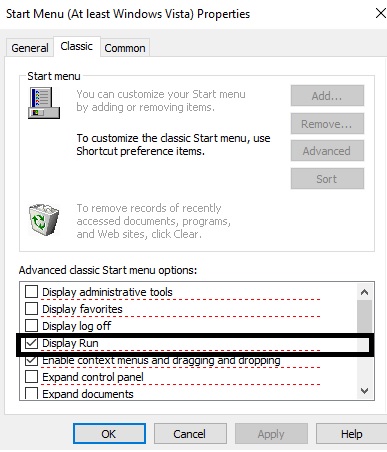Click the options list scrollbar thumb
The height and width of the screenshot is (452, 387).
[x=364, y=317]
